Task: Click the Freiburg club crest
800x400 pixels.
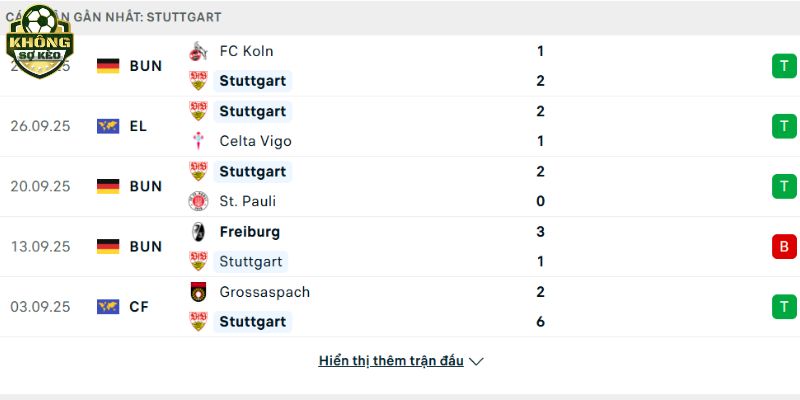Action: point(198,232)
